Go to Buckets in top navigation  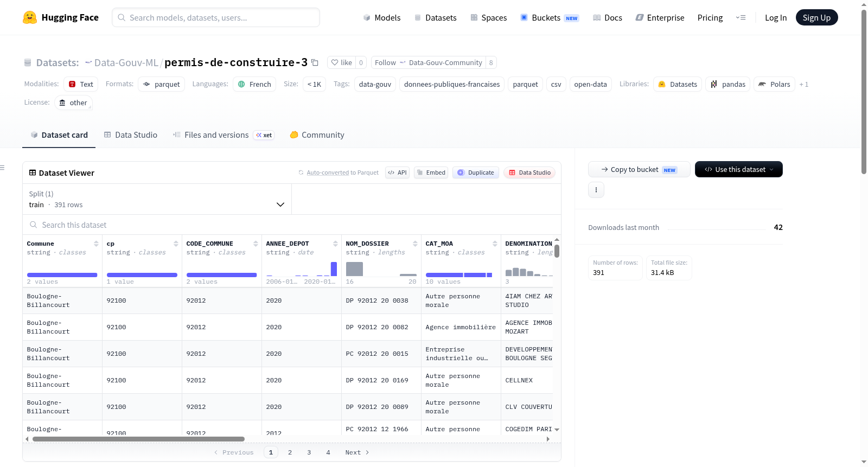(550, 17)
